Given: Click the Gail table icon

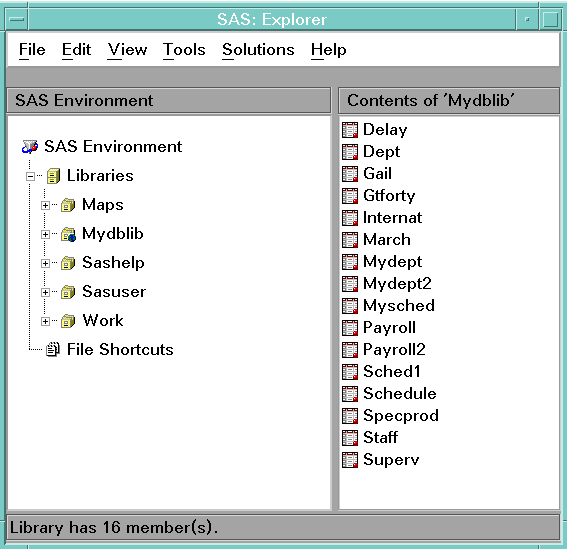Looking at the screenshot, I should tap(350, 174).
